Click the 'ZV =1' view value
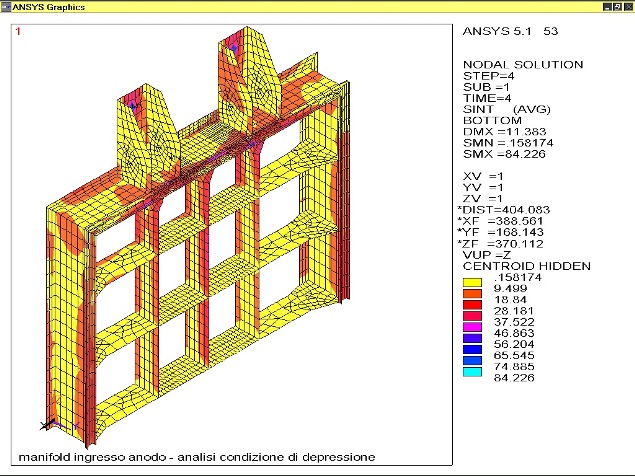The height and width of the screenshot is (476, 635). [x=483, y=199]
